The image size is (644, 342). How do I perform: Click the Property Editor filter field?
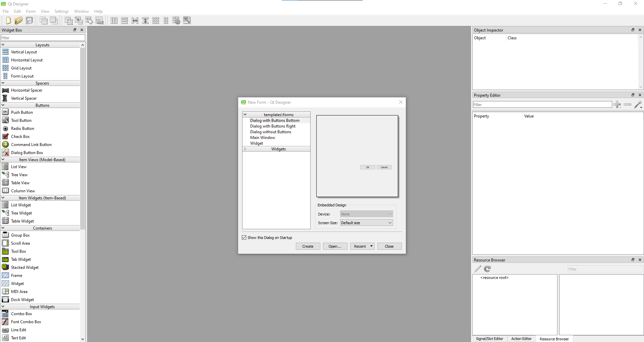pos(542,105)
